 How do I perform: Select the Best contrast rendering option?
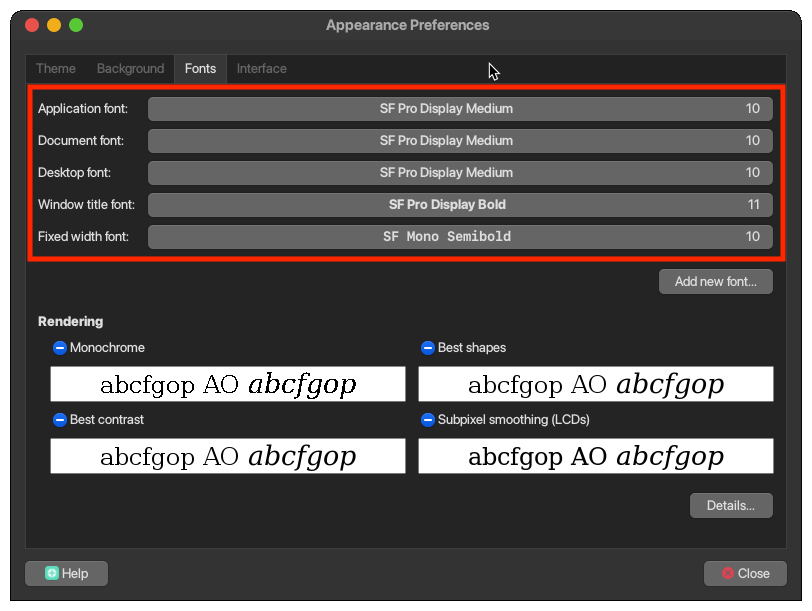pyautogui.click(x=60, y=420)
